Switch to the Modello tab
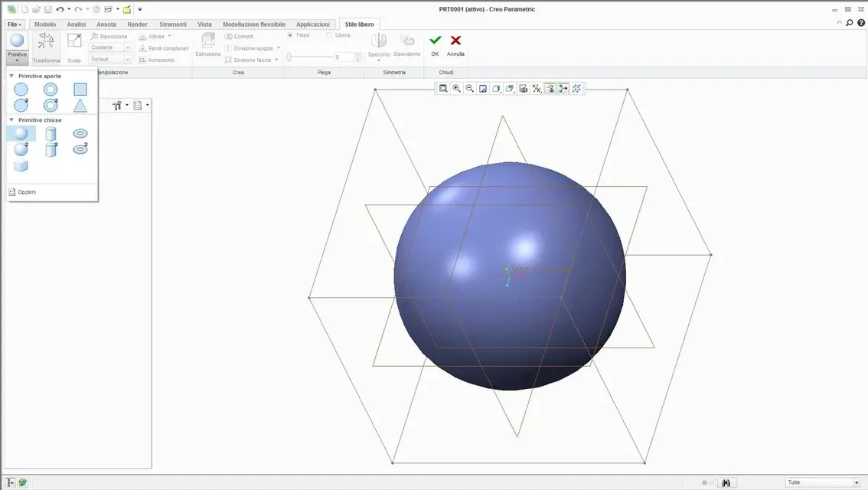This screenshot has width=868, height=490. click(x=45, y=24)
